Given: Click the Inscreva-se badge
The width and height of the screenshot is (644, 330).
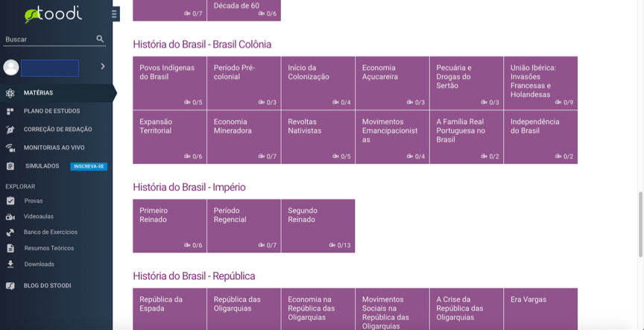Looking at the screenshot, I should 89,167.
